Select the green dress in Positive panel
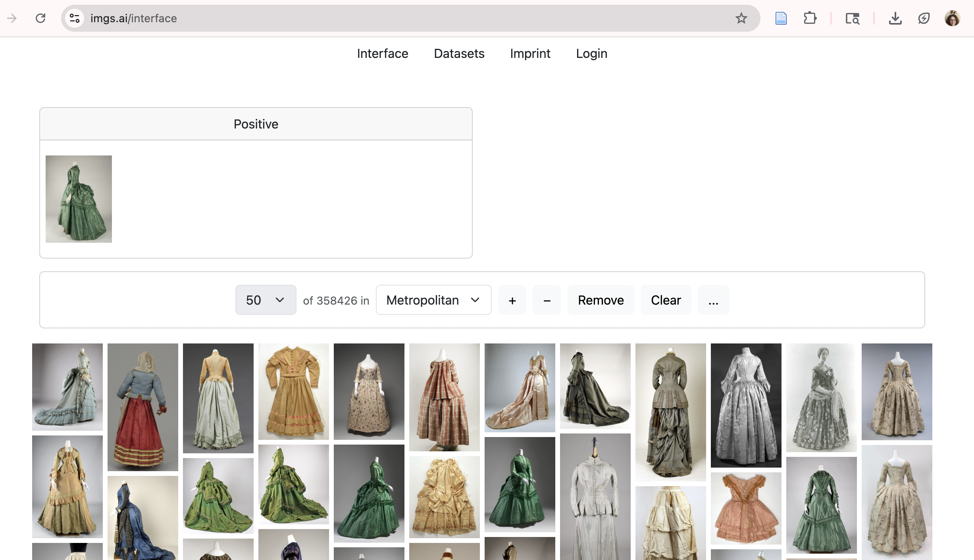 point(79,199)
